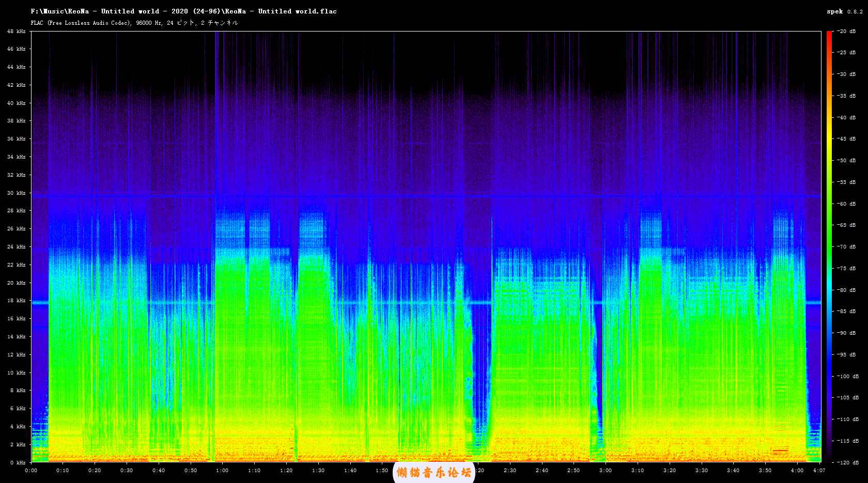Click the 16 kHz frequency label
This screenshot has width=868, height=483.
(x=16, y=319)
